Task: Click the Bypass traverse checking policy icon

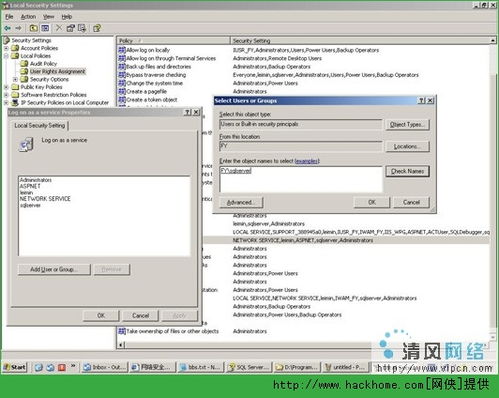Action: pyautogui.click(x=122, y=75)
